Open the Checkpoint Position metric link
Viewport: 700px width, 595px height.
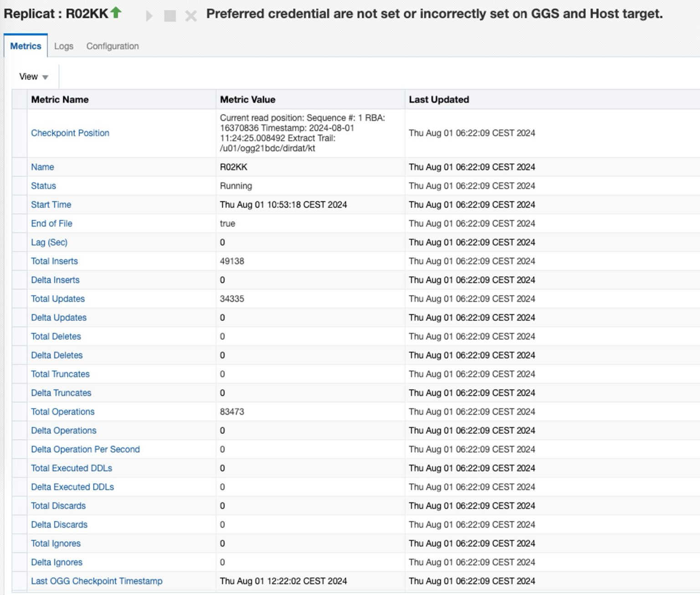tap(70, 133)
